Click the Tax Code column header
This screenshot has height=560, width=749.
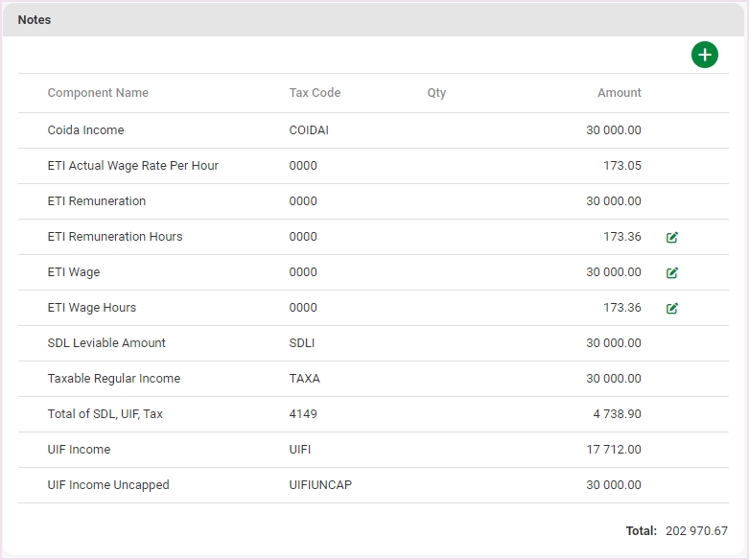tap(315, 93)
